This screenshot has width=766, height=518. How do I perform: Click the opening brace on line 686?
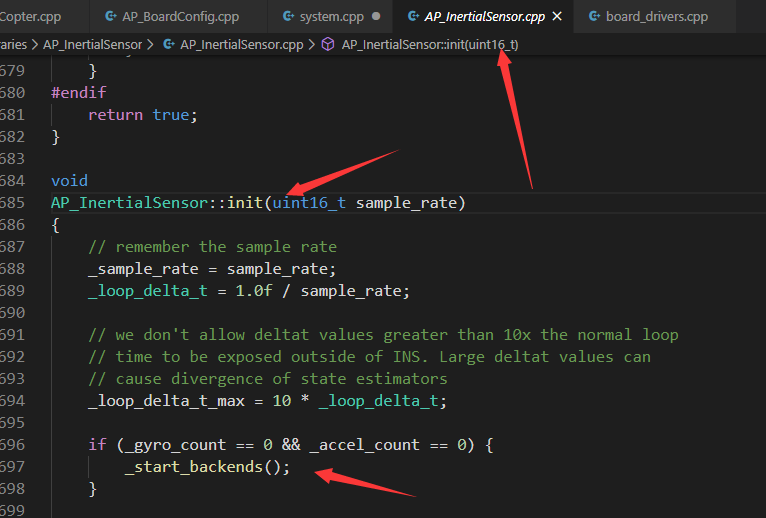pyautogui.click(x=56, y=225)
